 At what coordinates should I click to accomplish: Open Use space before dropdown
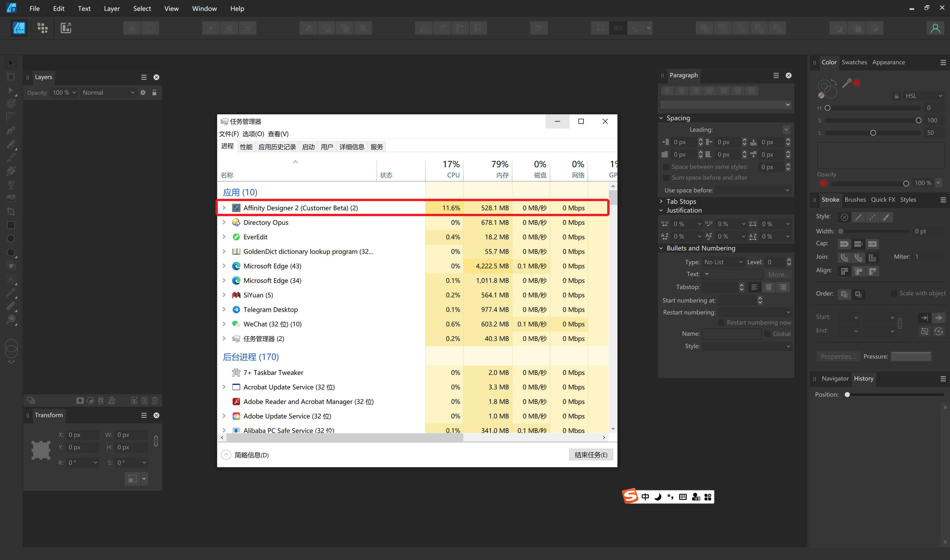click(753, 190)
